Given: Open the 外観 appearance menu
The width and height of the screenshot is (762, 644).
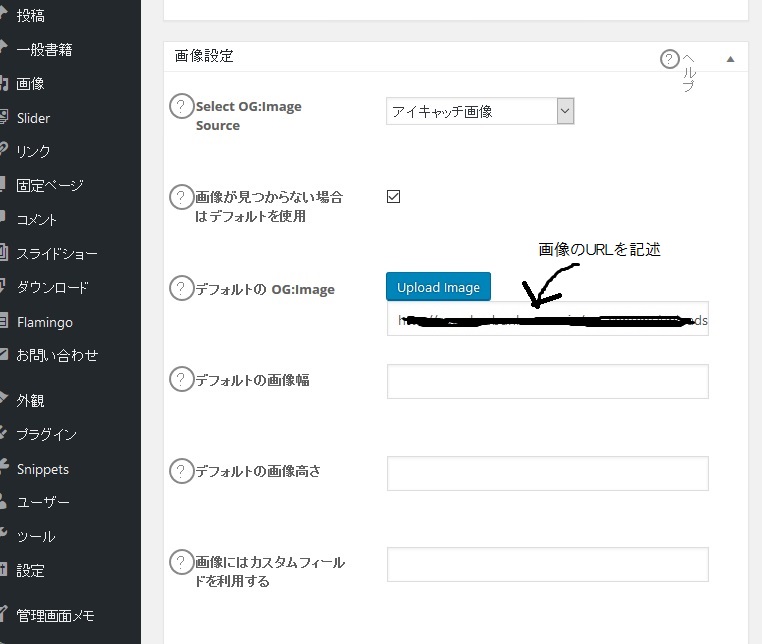Looking at the screenshot, I should pyautogui.click(x=30, y=401).
